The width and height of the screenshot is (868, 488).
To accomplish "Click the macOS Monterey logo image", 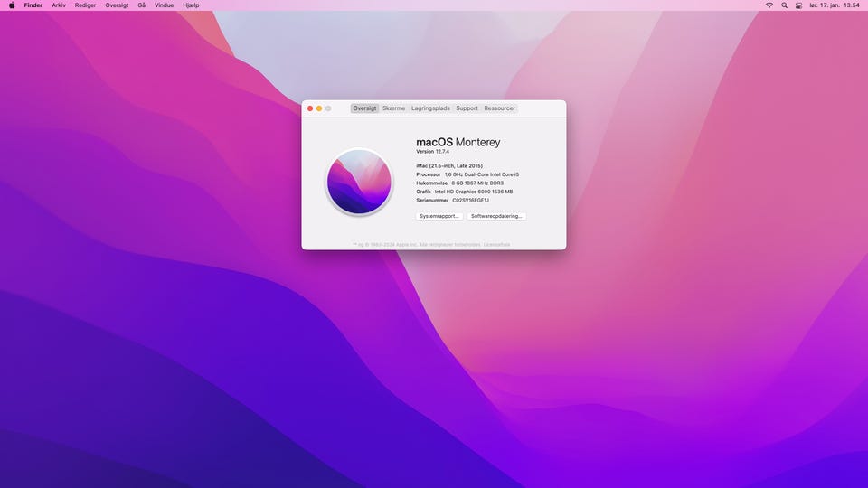I will point(359,182).
